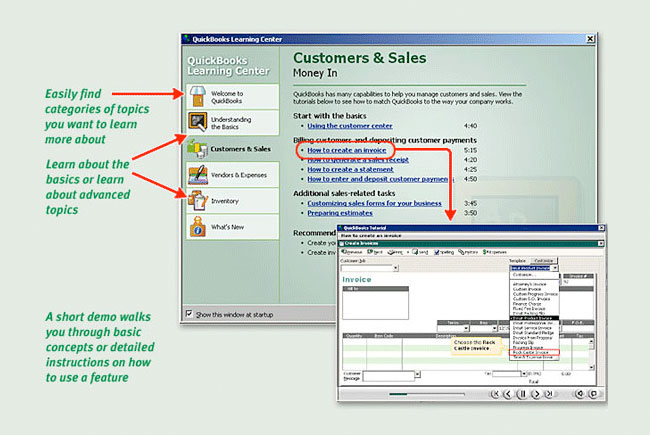Viewport: 650px width, 435px height.
Task: Open How to create an invoice tutorial
Action: (x=347, y=150)
